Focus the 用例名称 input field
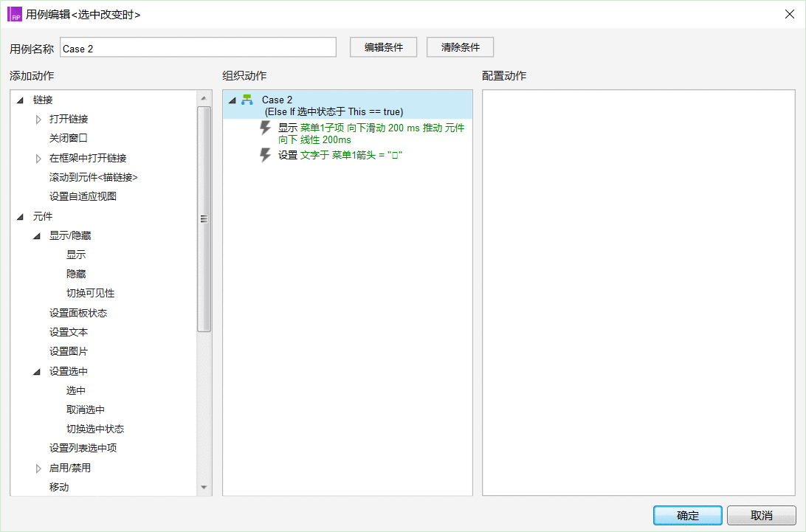This screenshot has width=806, height=532. (x=198, y=47)
